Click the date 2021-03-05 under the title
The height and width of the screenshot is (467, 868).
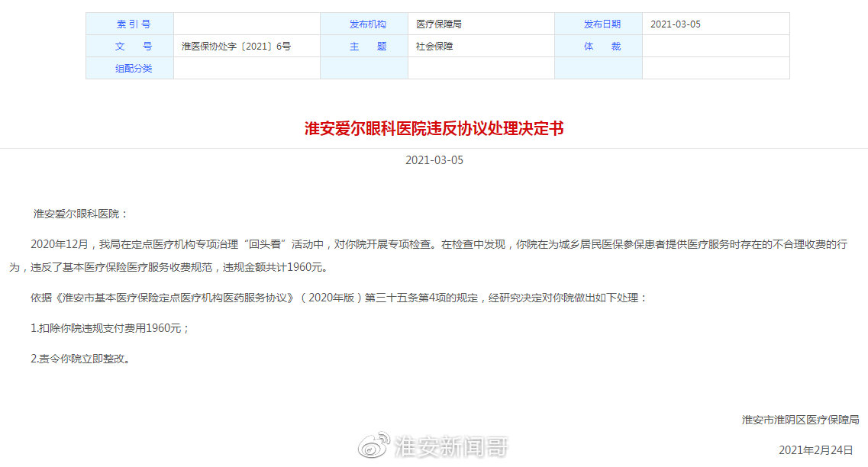434,160
